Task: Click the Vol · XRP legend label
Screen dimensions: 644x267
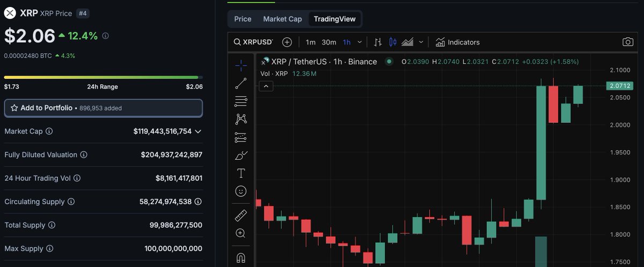Action: (274, 73)
